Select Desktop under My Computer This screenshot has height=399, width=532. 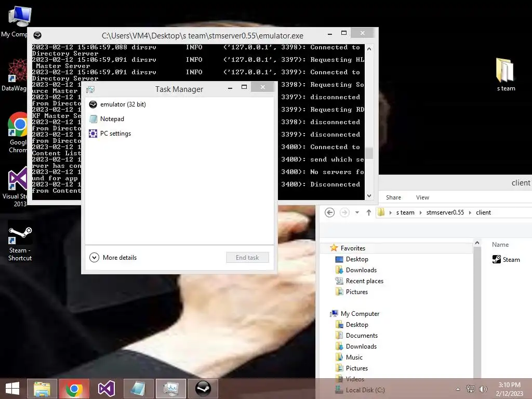pyautogui.click(x=357, y=325)
